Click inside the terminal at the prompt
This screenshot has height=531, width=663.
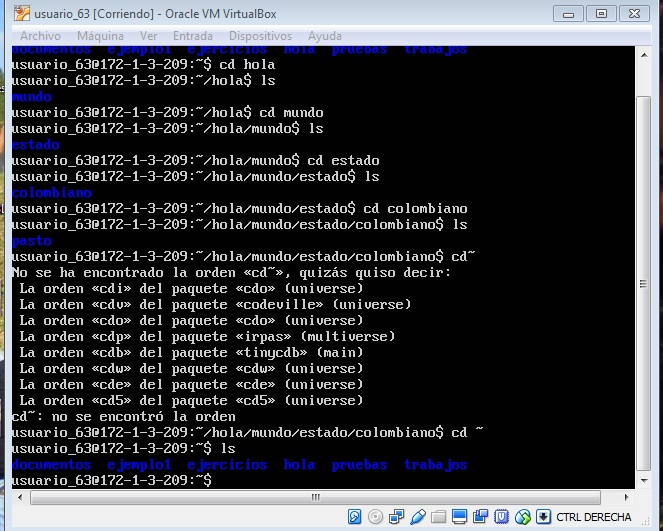point(220,481)
